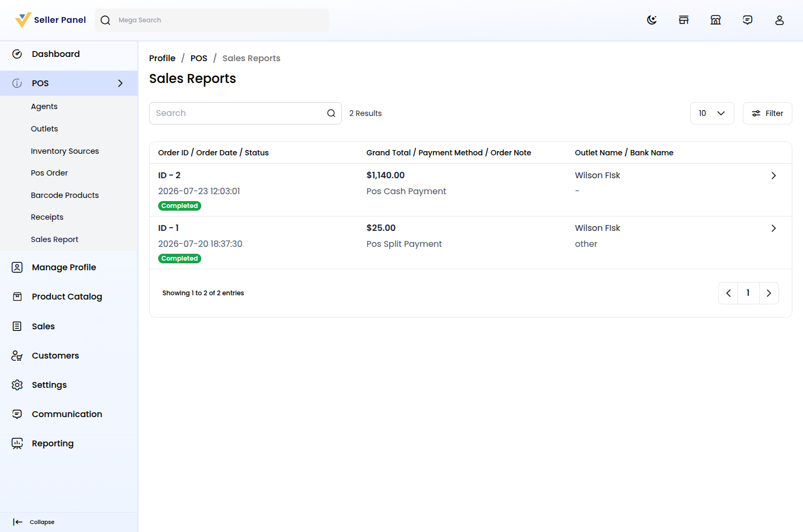Click the Product Catalog icon
803x532 pixels.
point(17,297)
